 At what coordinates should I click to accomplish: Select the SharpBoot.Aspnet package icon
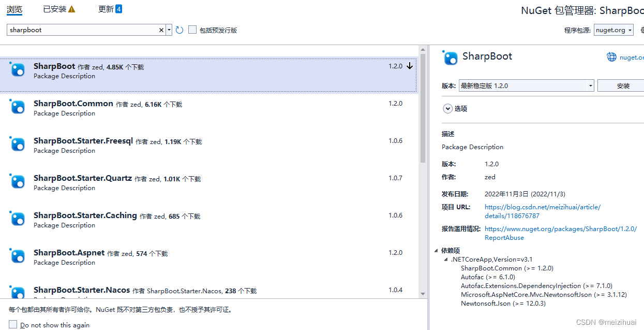[18, 256]
